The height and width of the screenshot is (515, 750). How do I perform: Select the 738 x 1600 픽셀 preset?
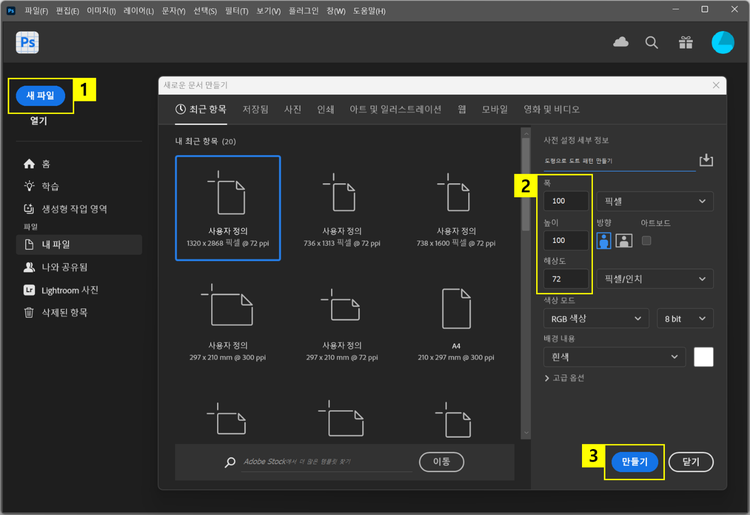coord(456,210)
